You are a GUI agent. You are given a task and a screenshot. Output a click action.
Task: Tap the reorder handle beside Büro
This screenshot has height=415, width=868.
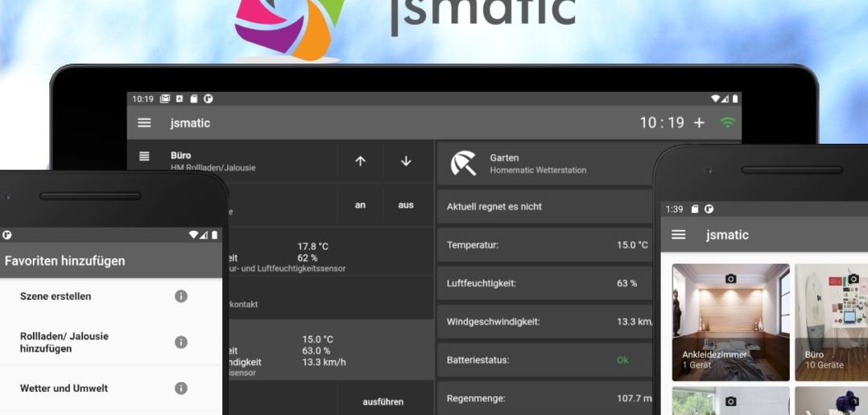pyautogui.click(x=144, y=156)
